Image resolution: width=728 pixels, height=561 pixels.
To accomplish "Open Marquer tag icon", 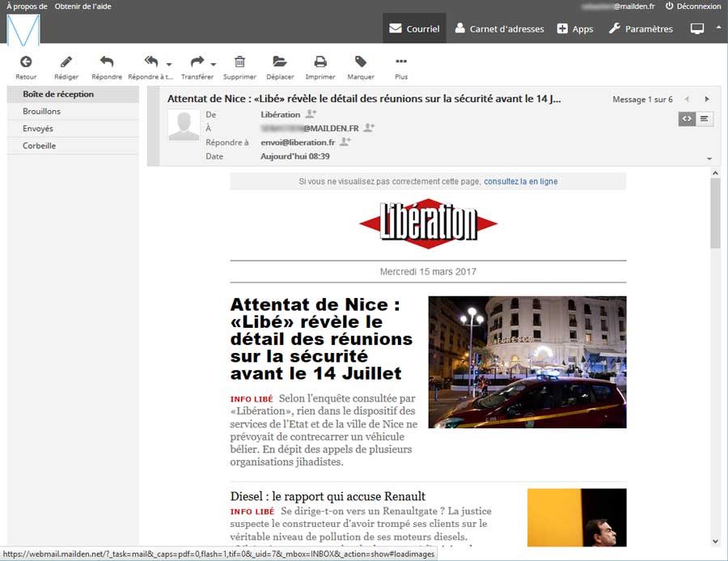I will pyautogui.click(x=361, y=62).
